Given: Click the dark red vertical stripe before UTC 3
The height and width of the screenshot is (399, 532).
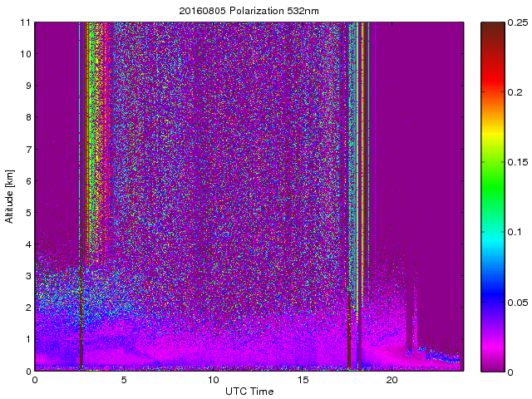Looking at the screenshot, I should pos(81,316).
